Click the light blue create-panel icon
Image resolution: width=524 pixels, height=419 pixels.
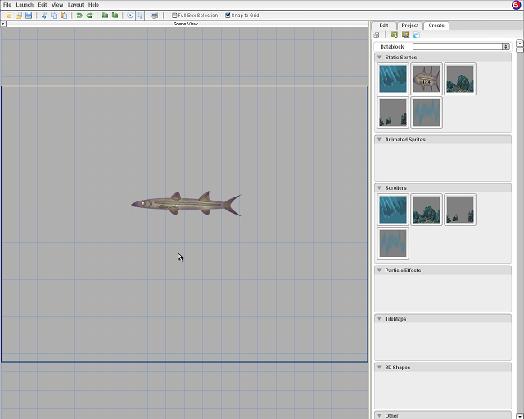click(x=416, y=35)
